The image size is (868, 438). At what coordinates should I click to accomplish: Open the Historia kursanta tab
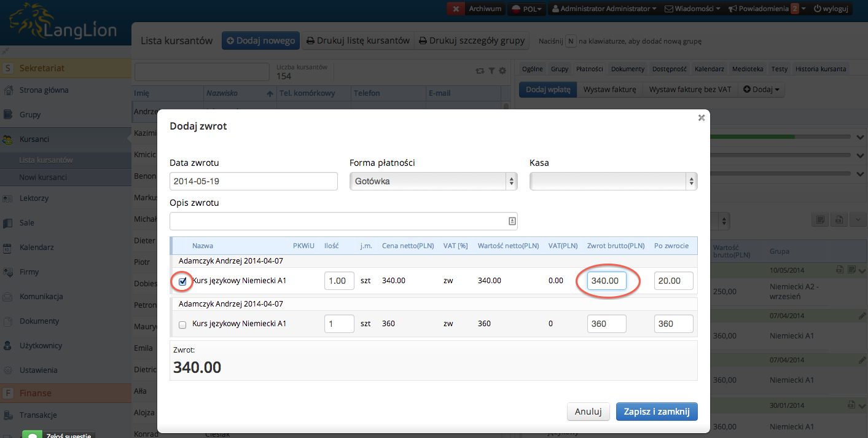(x=821, y=69)
